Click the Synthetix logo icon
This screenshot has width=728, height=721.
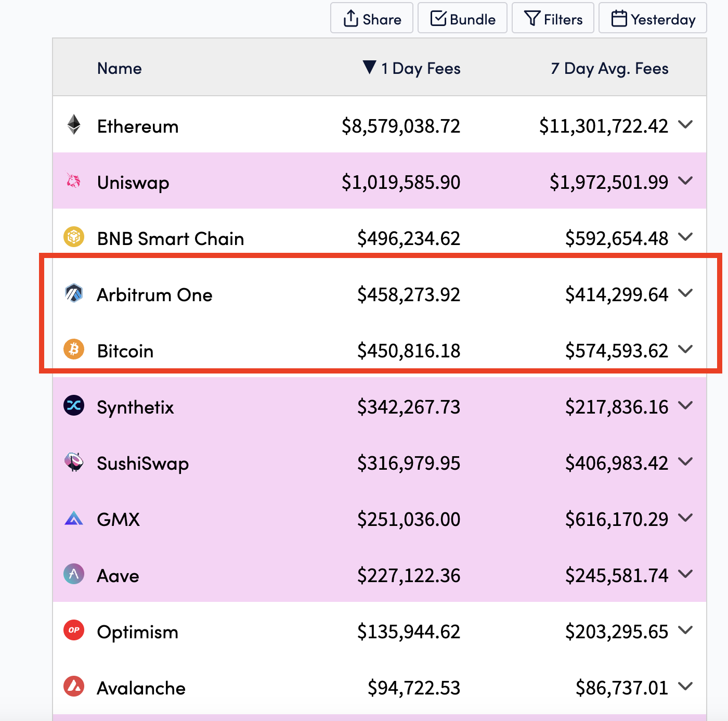tap(74, 405)
